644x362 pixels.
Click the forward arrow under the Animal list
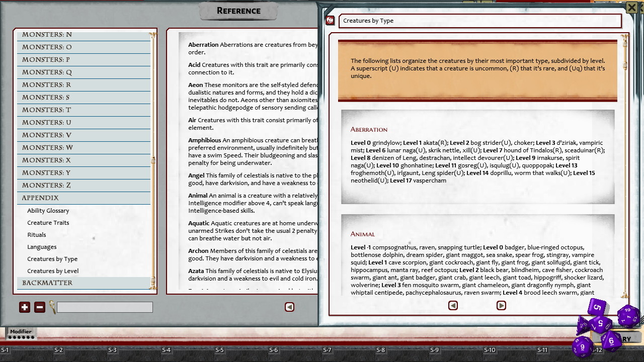coord(501,305)
